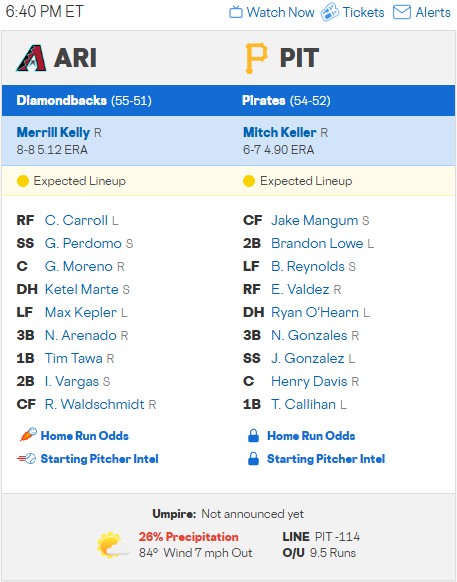This screenshot has height=582, width=457.
Task: Click the Pirates team name header
Action: pos(264,100)
